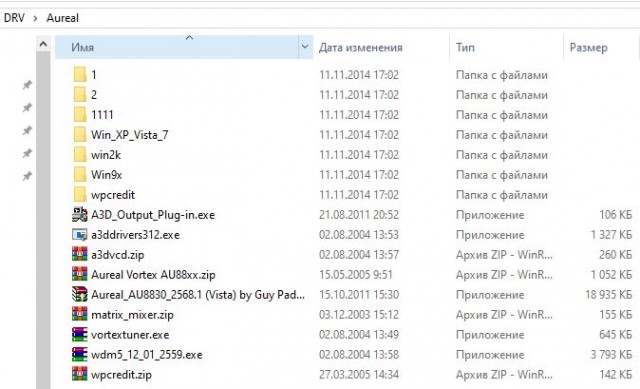This screenshot has width=640, height=389.
Task: Click the date 15.10.2011 15:30
Action: (359, 295)
